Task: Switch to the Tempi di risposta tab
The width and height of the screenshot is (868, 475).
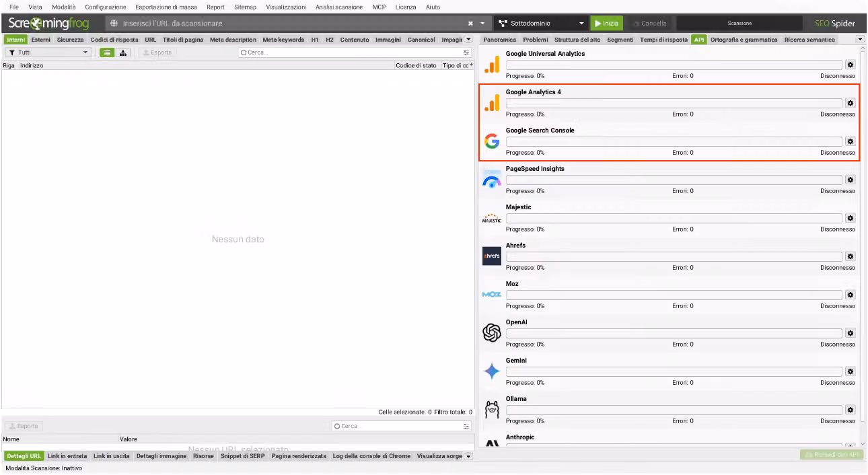Action: click(x=663, y=40)
